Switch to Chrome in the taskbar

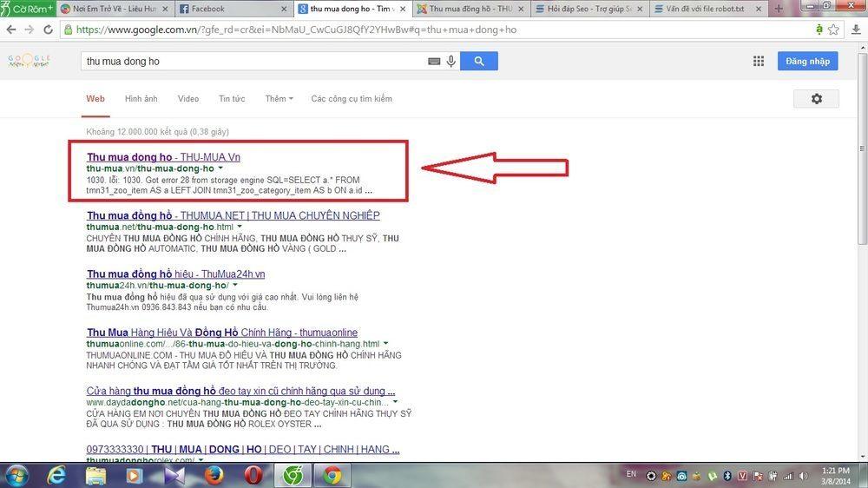332,476
